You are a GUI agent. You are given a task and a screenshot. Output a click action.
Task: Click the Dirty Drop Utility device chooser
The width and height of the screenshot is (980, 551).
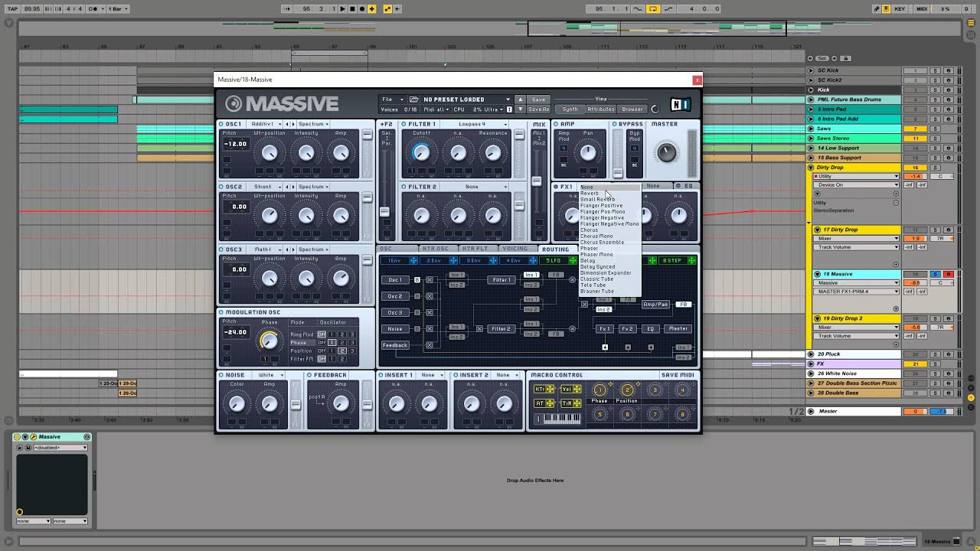pos(856,177)
